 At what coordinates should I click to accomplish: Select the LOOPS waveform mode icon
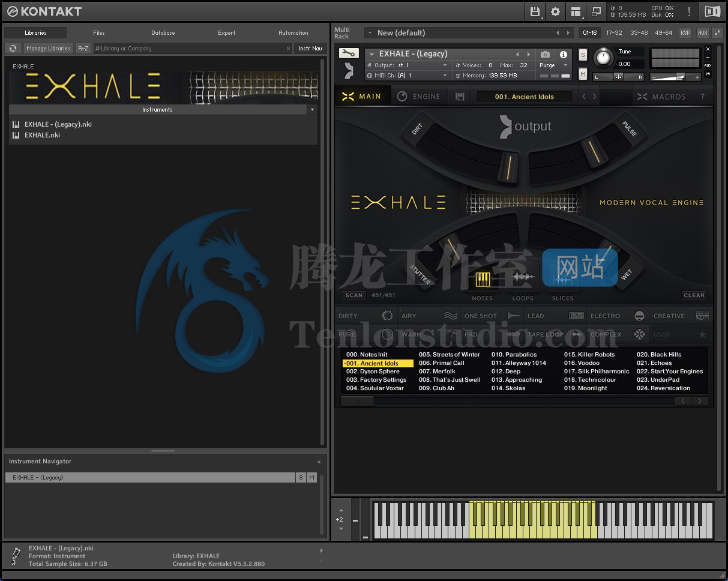click(x=523, y=277)
